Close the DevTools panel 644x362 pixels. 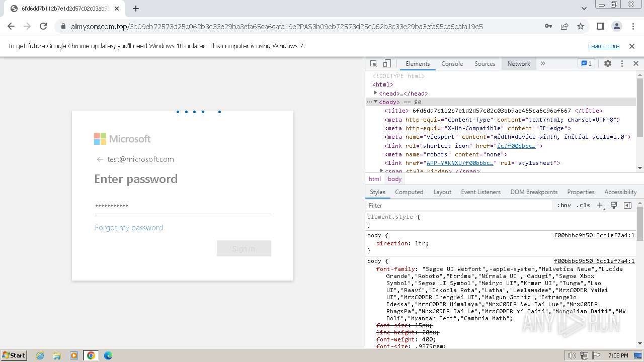[x=636, y=63]
